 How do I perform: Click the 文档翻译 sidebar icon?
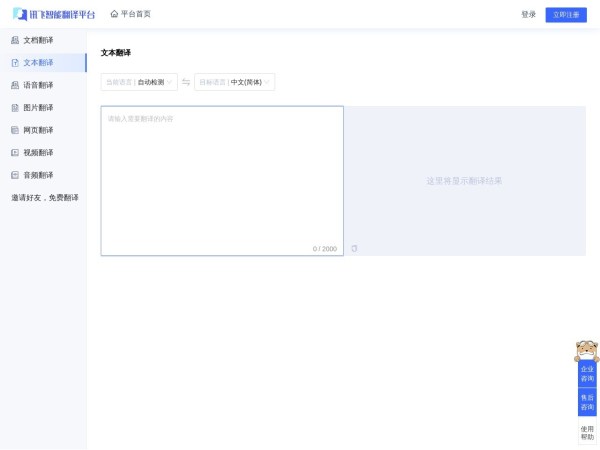[x=15, y=40]
